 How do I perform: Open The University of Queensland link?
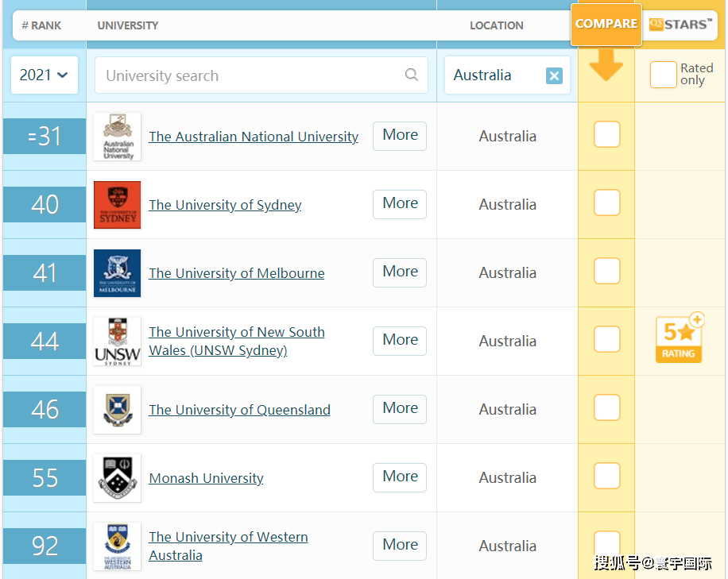tap(239, 410)
